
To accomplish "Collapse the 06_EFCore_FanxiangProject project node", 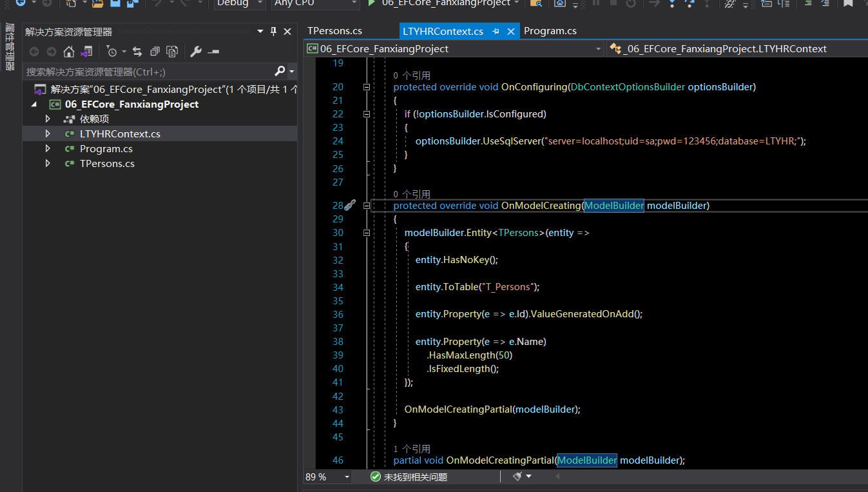I will (x=34, y=104).
